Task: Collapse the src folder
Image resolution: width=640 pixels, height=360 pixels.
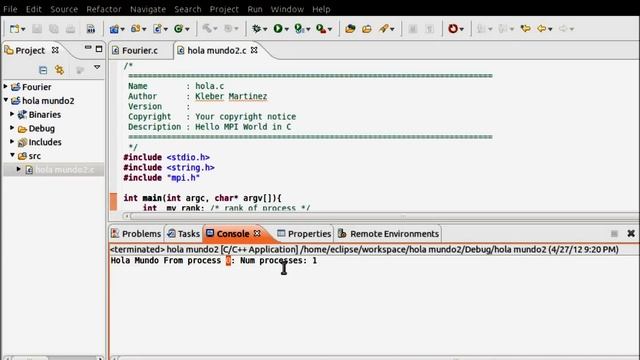Action: 12,155
